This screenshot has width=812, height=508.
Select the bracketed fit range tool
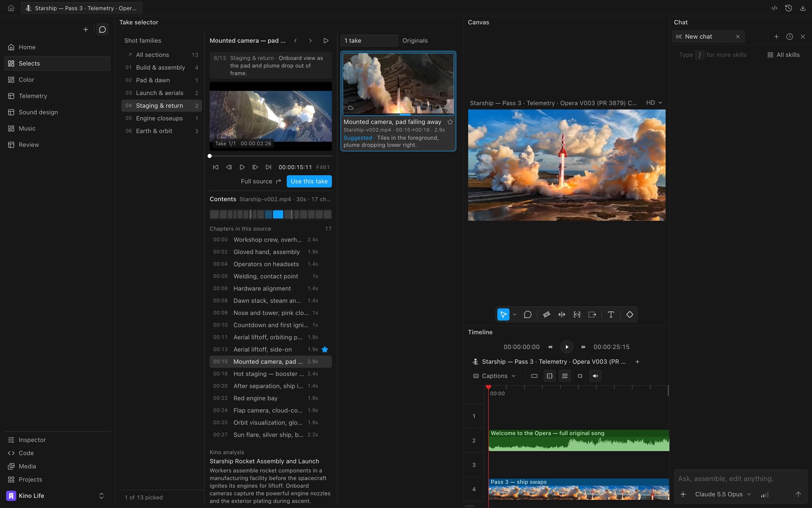point(577,315)
